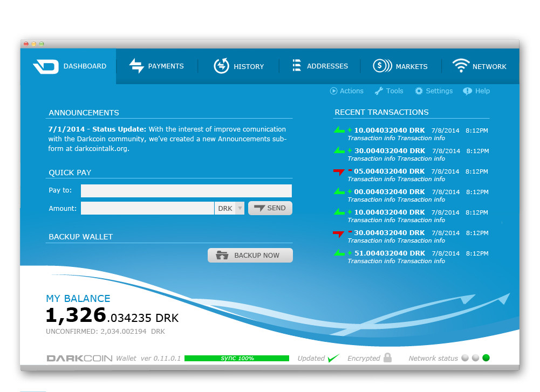Image resolution: width=540 pixels, height=392 pixels.
Task: Click the Settings gear icon
Action: click(419, 91)
